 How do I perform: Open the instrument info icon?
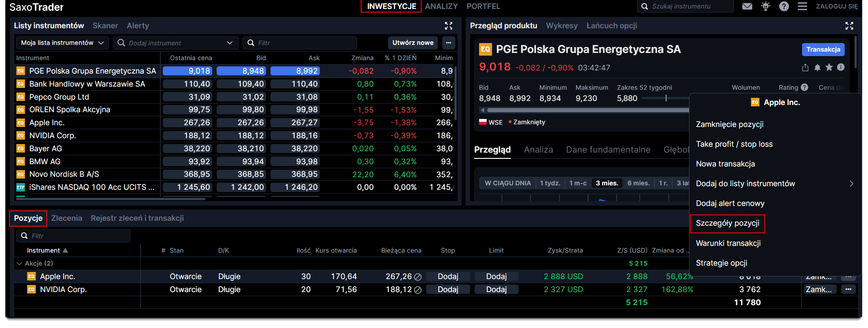pos(841,67)
